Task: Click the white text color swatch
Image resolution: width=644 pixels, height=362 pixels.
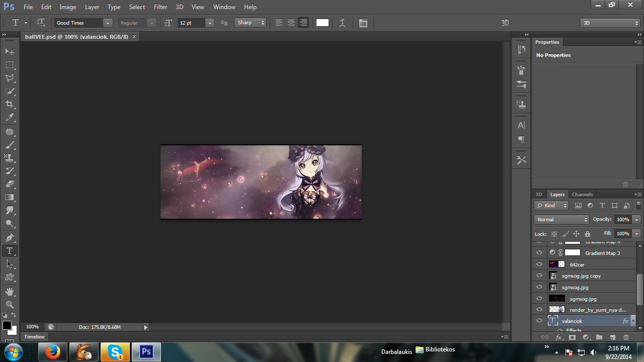Action: (323, 23)
